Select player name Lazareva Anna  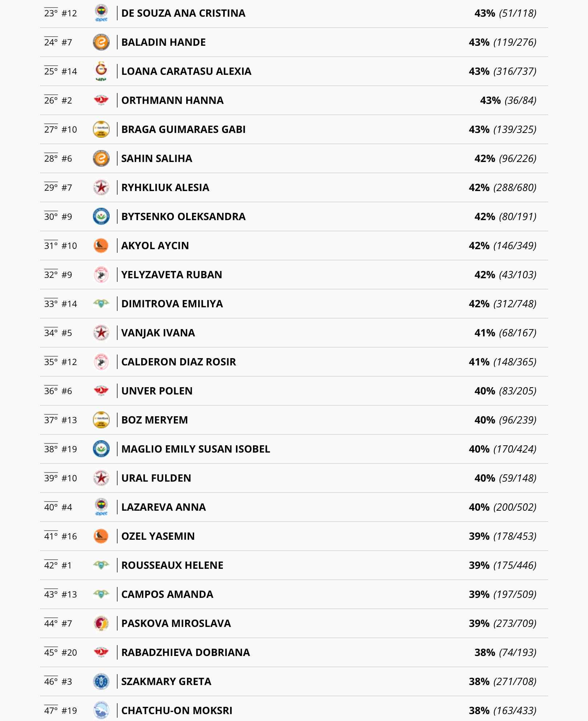point(163,507)
